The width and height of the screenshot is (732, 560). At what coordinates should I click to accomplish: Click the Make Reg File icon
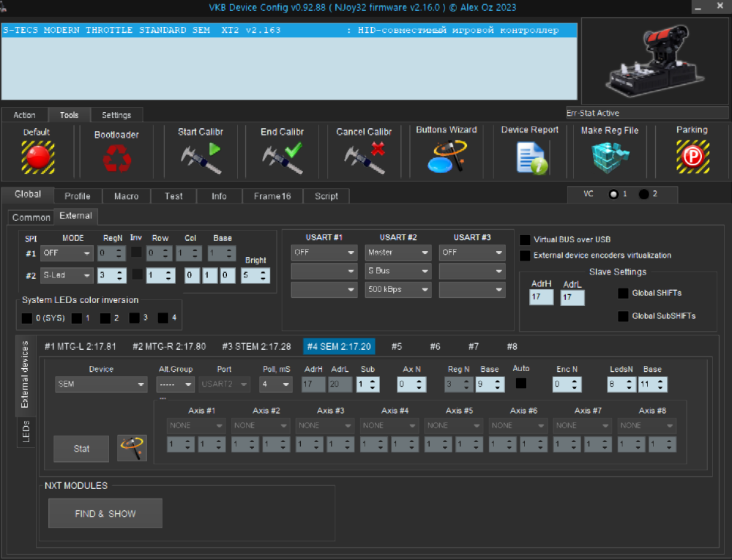[x=609, y=156]
